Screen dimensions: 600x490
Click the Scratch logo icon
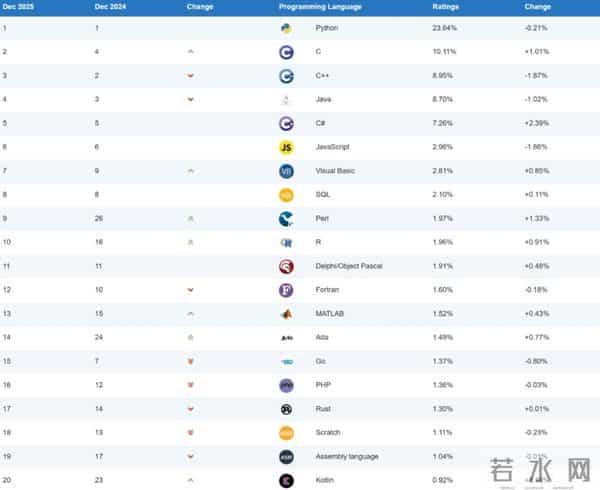point(286,432)
